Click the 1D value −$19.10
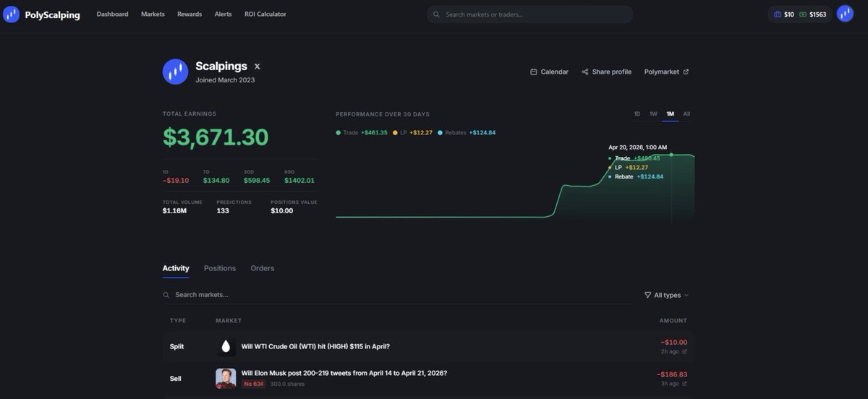 (176, 181)
